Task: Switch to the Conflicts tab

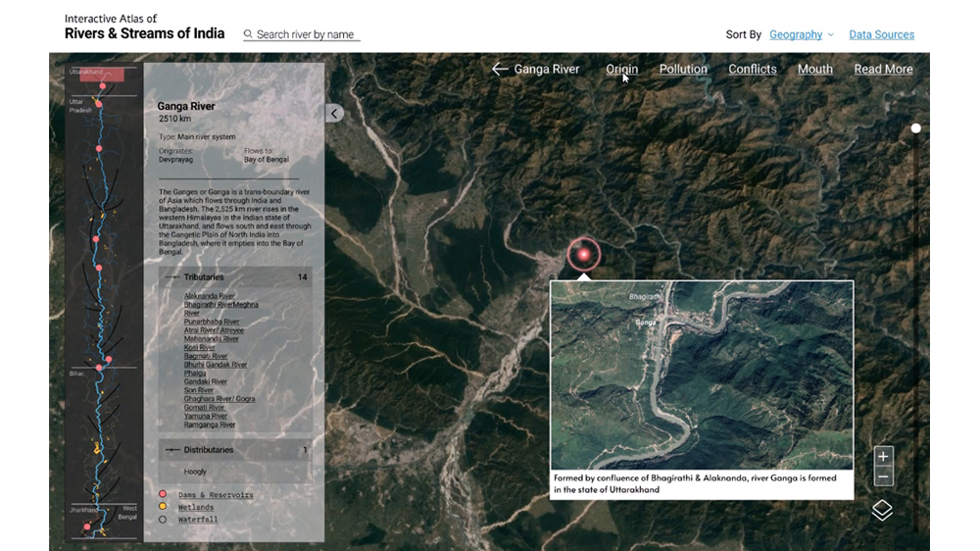Action: 753,70
